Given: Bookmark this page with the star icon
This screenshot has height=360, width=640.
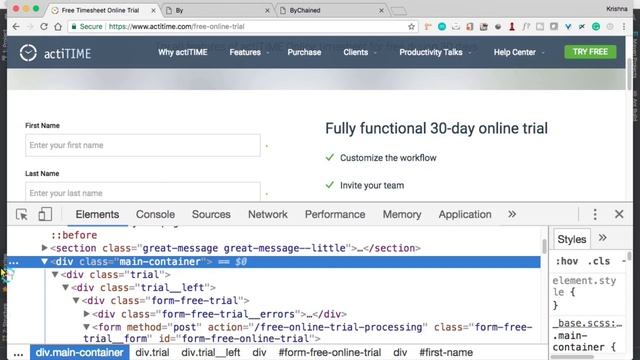Looking at the screenshot, I should click(x=411, y=27).
